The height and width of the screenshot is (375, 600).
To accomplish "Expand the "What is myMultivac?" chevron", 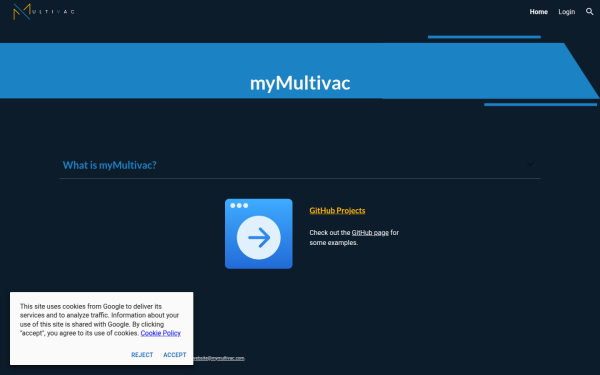I will [x=530, y=165].
